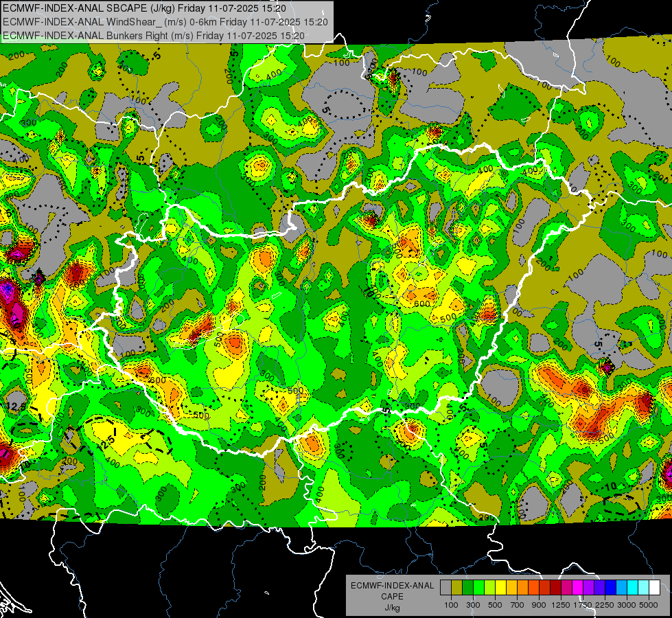The height and width of the screenshot is (618, 672).
Task: Click the 2250 tick label in the legend
Action: pyautogui.click(x=605, y=605)
